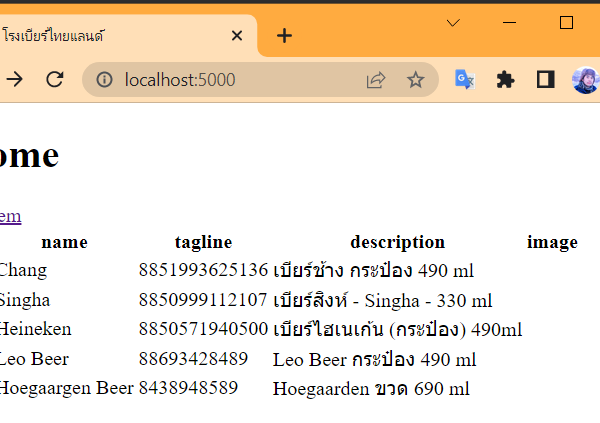This screenshot has width=600, height=423.
Task: Select the Heineken row name cell
Action: click(x=35, y=329)
